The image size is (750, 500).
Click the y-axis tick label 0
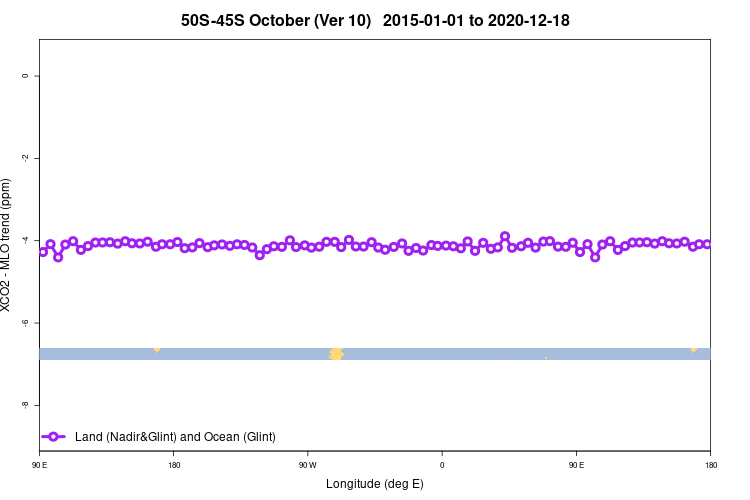point(25,76)
